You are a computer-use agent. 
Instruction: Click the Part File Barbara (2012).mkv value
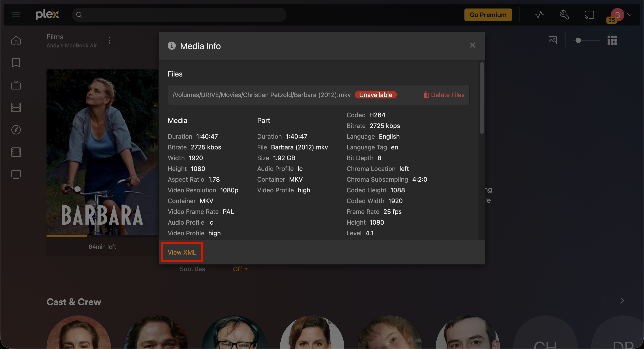[299, 147]
